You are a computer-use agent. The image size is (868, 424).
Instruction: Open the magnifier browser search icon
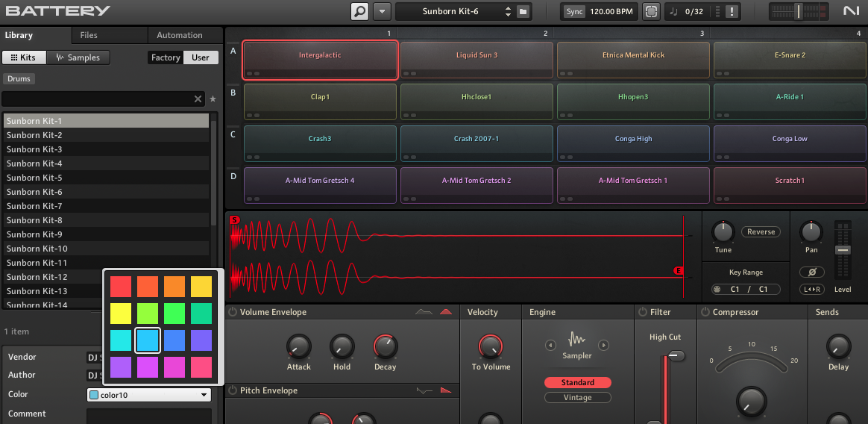[x=360, y=11]
